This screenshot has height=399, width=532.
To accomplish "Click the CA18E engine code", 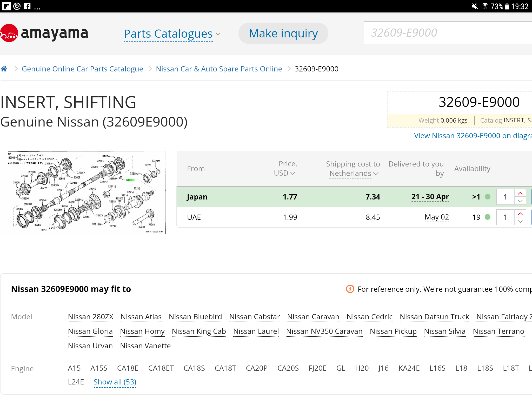I will pos(128,368).
